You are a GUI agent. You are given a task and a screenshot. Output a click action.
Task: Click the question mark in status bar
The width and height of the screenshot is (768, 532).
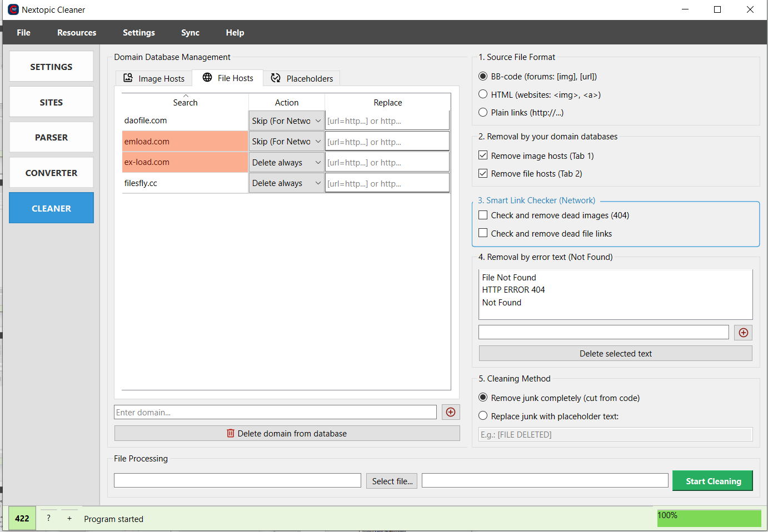point(48,518)
